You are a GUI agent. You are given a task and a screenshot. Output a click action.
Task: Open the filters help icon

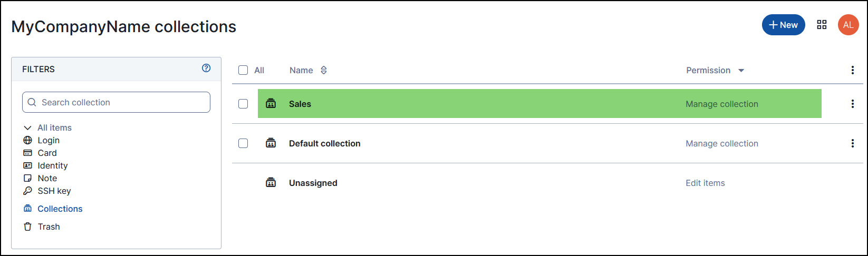click(x=206, y=68)
